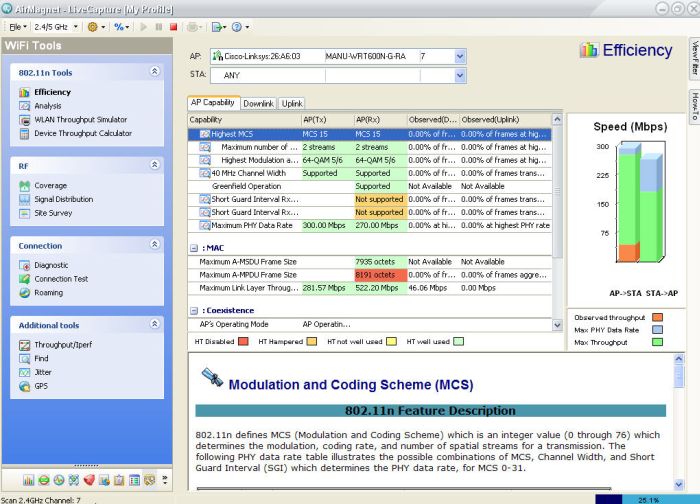Screen dimensions: 700x504
Task: Click the capability table scroll down arrow
Action: pos(557,325)
